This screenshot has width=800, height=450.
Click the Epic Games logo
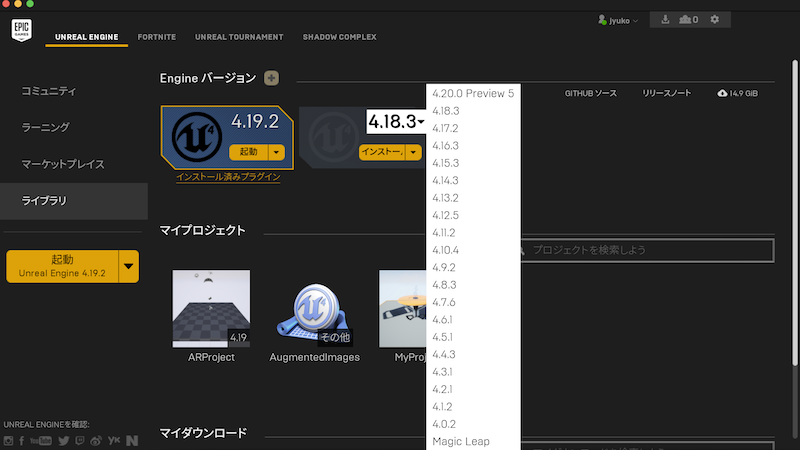tap(21, 30)
